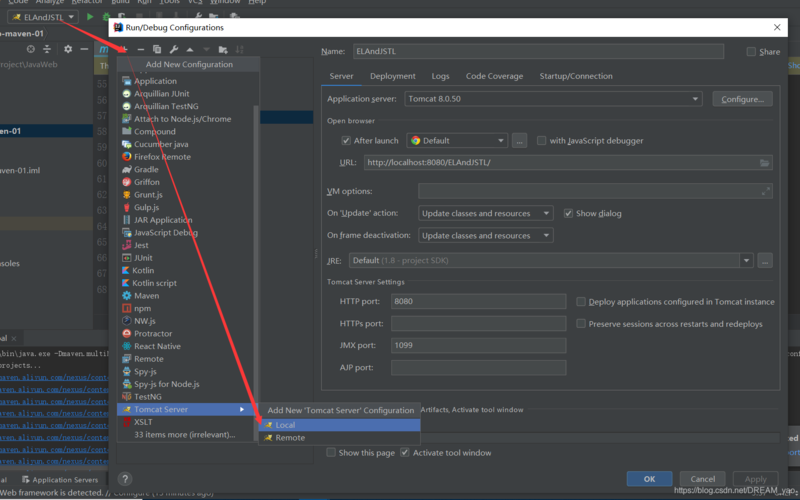Move configuration up with the up arrow

click(x=190, y=49)
